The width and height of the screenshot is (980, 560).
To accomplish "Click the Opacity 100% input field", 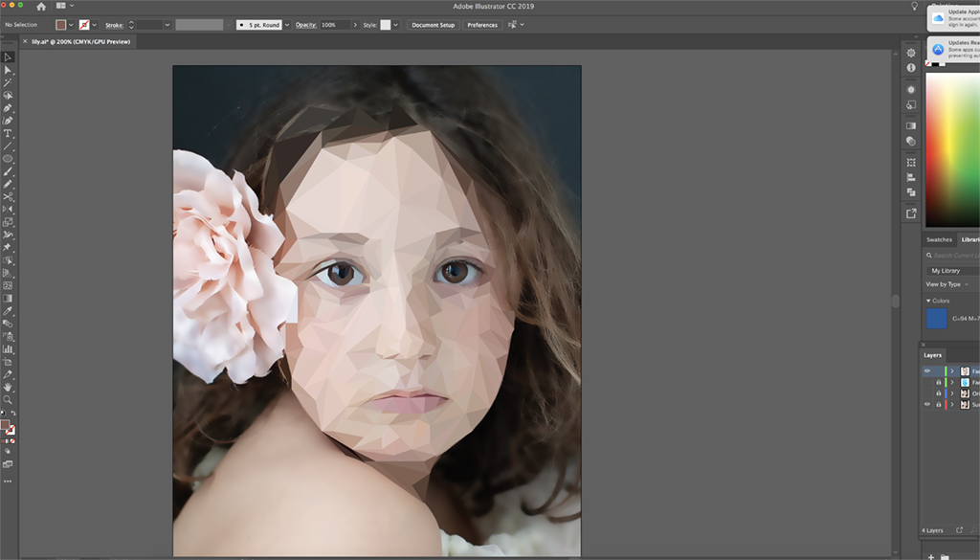I will (335, 25).
